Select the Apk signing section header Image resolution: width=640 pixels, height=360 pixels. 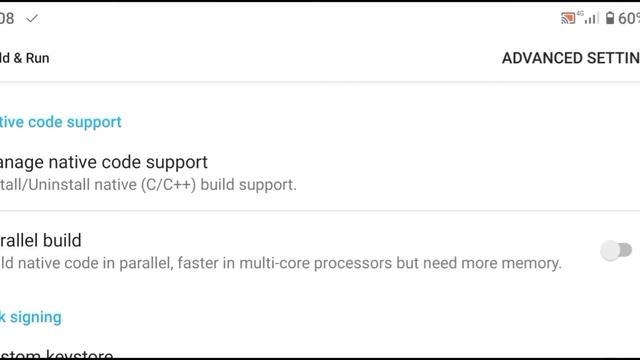coord(31,317)
